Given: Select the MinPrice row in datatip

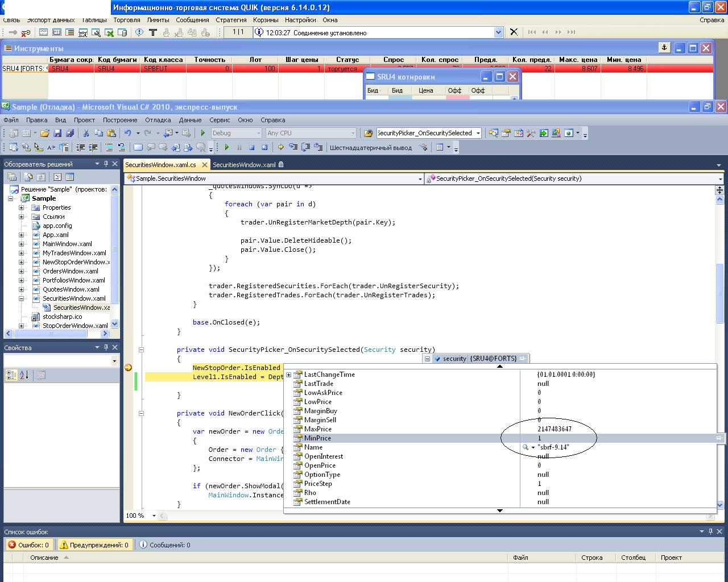Looking at the screenshot, I should click(x=500, y=438).
